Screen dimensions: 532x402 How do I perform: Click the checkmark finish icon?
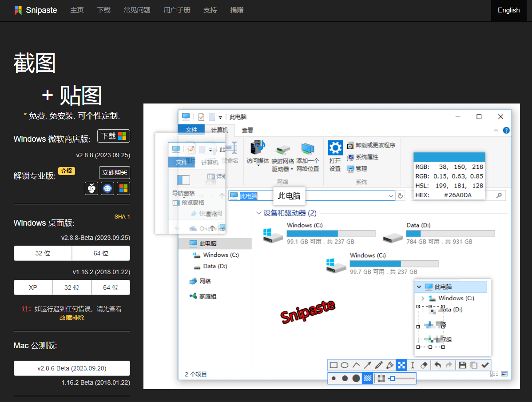(485, 365)
